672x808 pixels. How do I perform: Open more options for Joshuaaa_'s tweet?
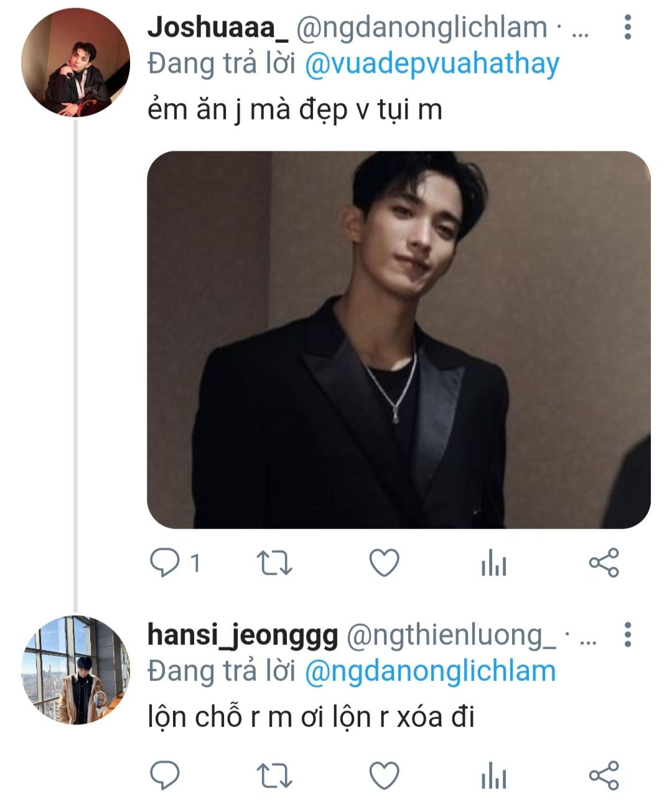628,27
